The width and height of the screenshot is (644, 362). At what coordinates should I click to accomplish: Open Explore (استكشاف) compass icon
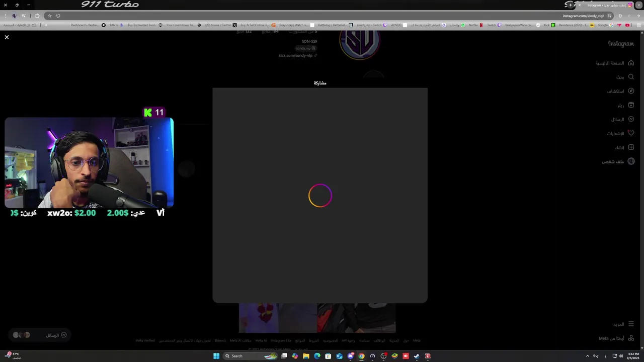[x=631, y=91]
